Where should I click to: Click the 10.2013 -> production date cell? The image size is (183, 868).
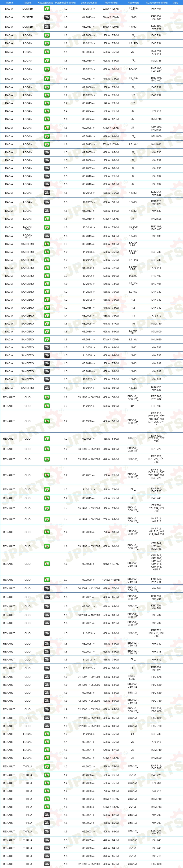[x=89, y=9]
